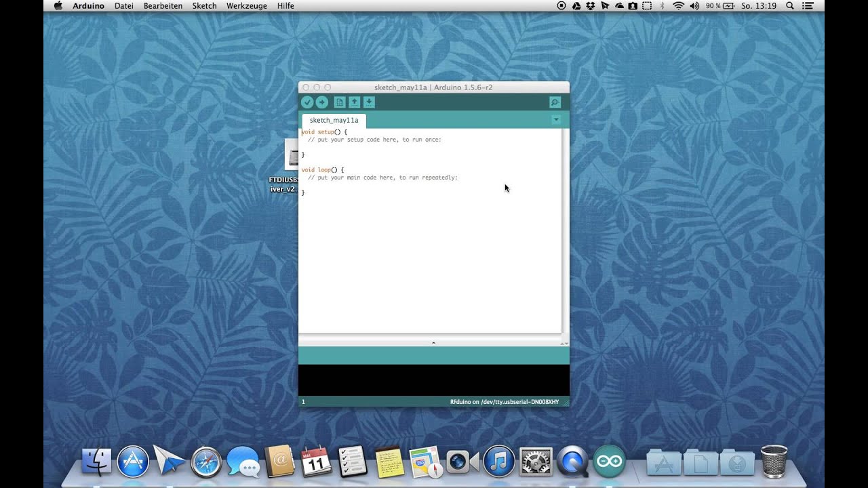Open the Downloads folder stack in Dock
Image resolution: width=868 pixels, height=488 pixels.
737,463
